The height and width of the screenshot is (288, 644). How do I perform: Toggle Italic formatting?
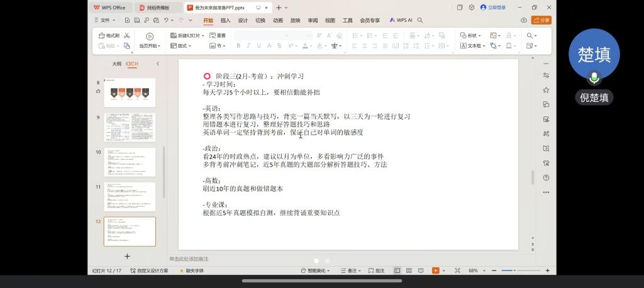[248, 46]
